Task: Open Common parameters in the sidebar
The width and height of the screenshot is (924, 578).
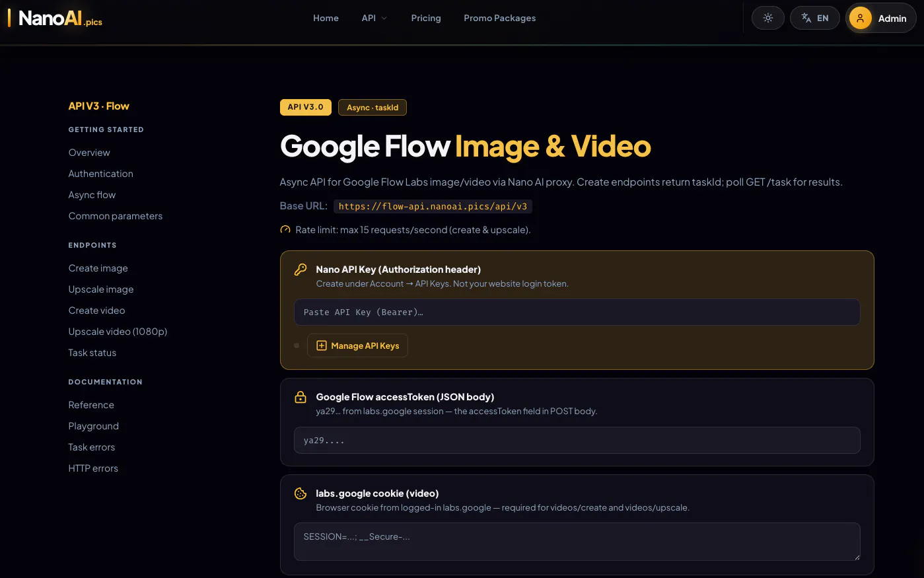Action: [116, 216]
